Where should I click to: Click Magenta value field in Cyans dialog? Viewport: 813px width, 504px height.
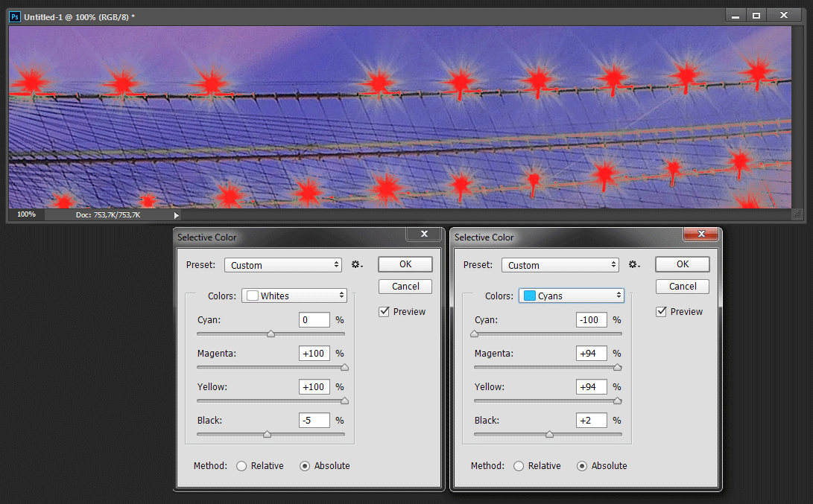[x=592, y=354]
